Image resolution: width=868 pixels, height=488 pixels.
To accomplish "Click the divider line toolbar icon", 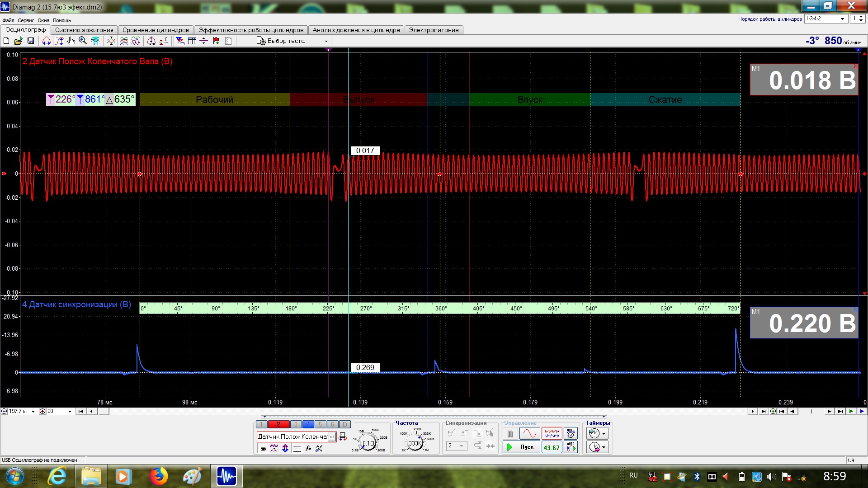I will point(204,41).
